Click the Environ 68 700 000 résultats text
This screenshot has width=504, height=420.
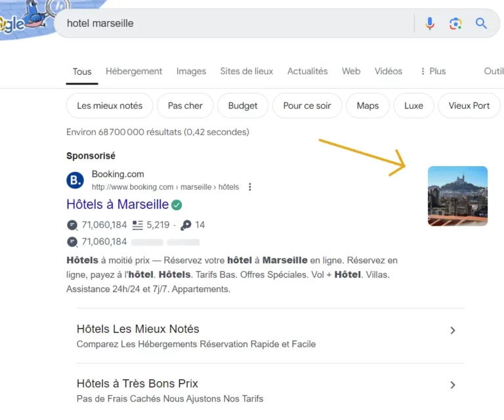point(157,132)
